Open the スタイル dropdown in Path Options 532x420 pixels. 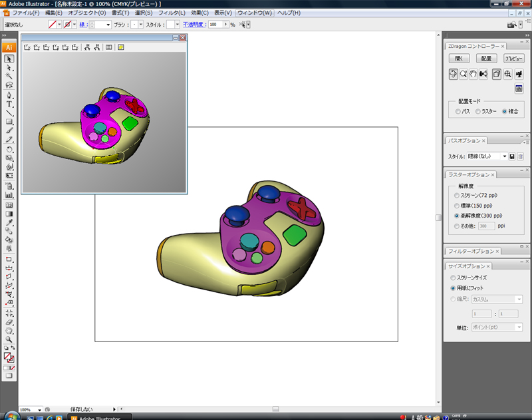pyautogui.click(x=504, y=156)
